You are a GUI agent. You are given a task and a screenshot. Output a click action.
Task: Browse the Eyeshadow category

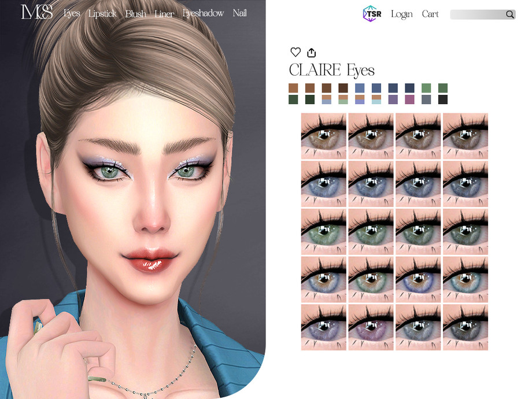[203, 13]
